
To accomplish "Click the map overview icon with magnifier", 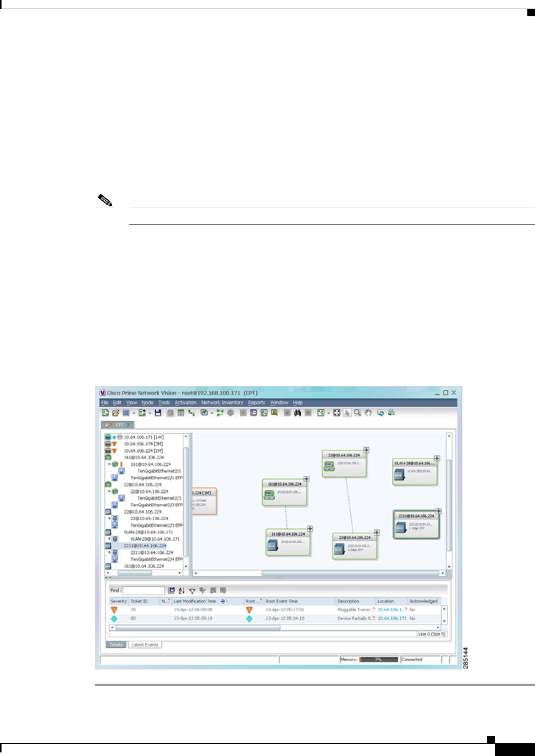I will click(274, 413).
